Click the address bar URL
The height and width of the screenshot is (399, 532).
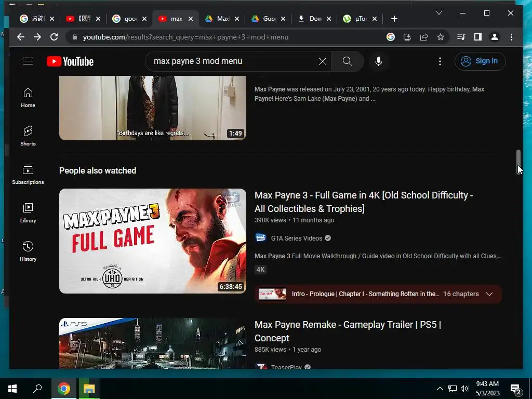coord(185,37)
